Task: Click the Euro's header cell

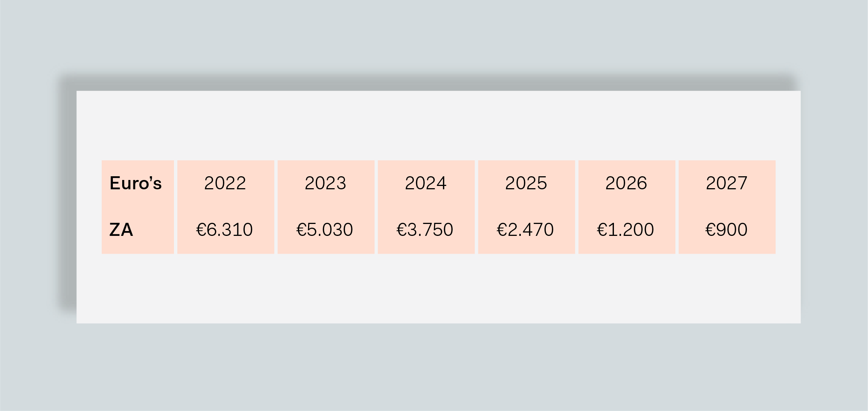Action: click(136, 183)
